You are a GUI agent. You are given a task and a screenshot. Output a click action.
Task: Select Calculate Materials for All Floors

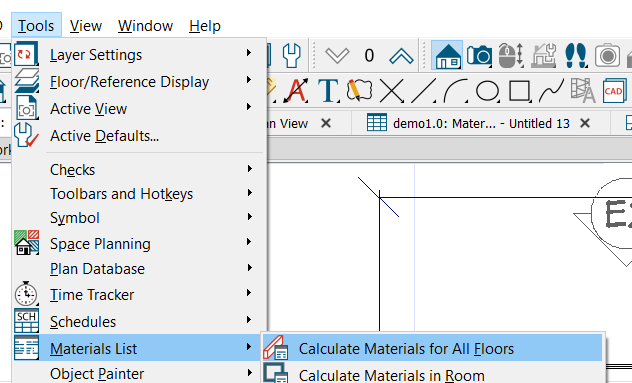(x=432, y=348)
